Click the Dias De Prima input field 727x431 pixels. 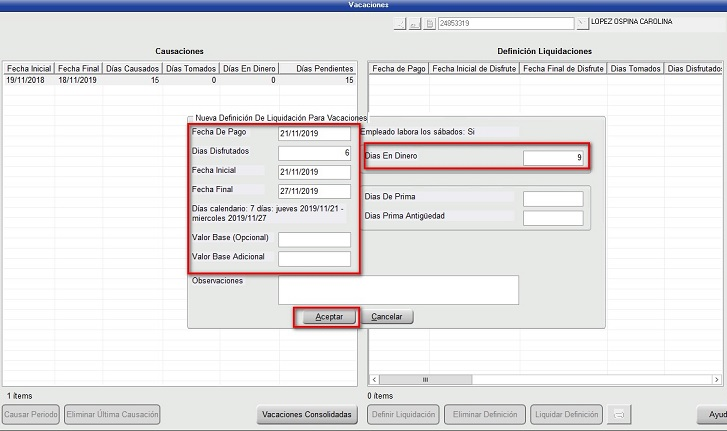(x=552, y=199)
